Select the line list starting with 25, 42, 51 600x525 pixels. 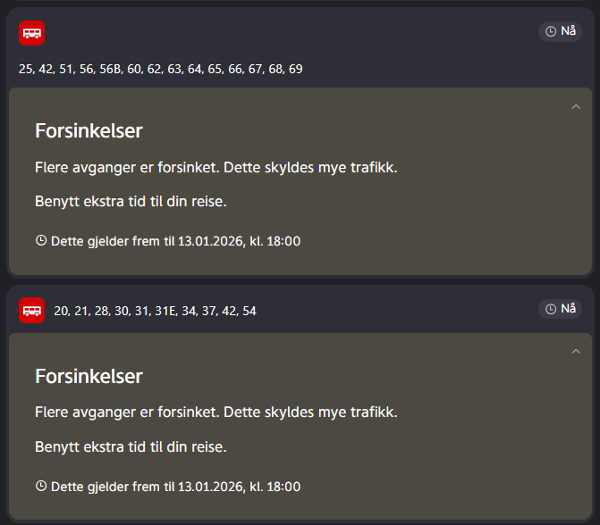point(160,69)
